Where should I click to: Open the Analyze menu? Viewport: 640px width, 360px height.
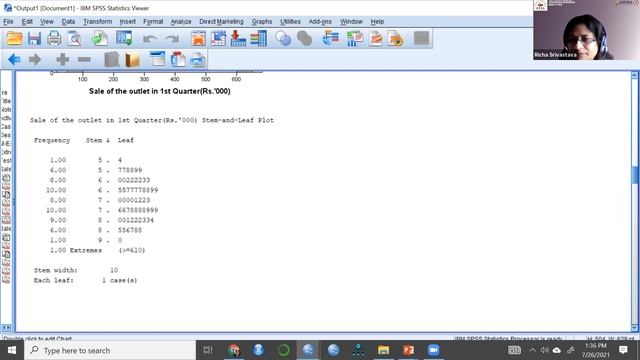point(181,22)
